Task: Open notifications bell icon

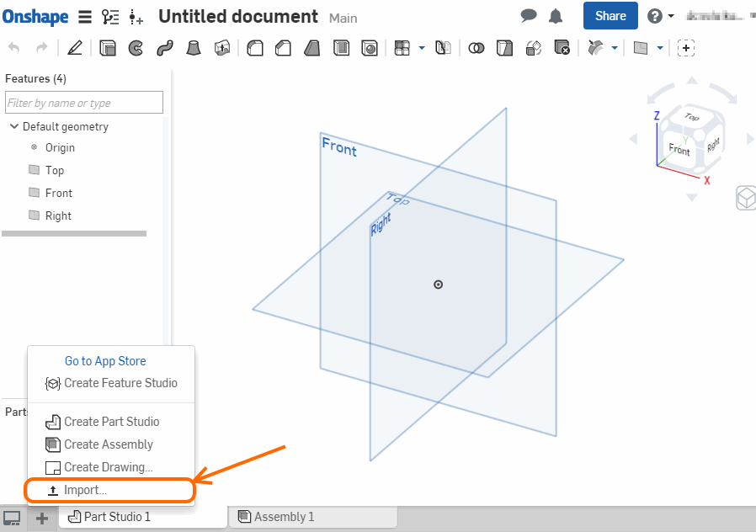Action: click(x=556, y=16)
